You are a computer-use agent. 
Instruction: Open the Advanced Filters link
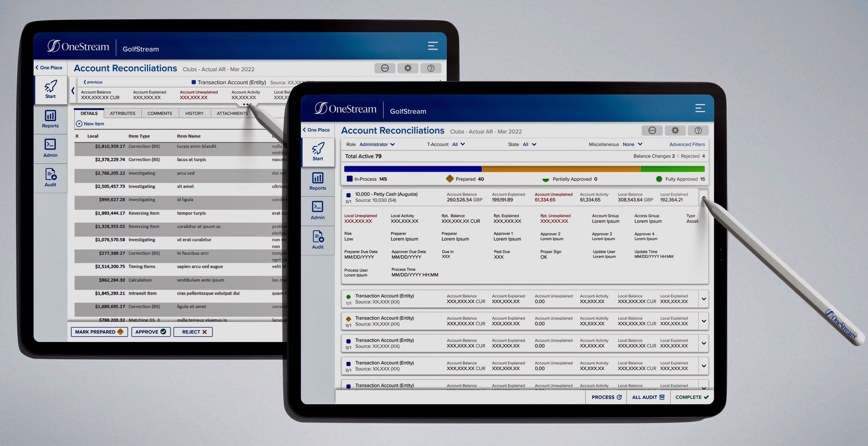687,144
